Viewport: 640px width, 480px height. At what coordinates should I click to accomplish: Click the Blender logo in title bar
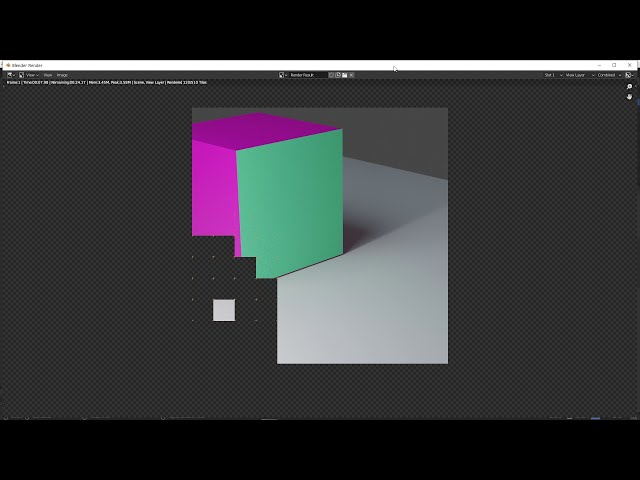click(7, 65)
